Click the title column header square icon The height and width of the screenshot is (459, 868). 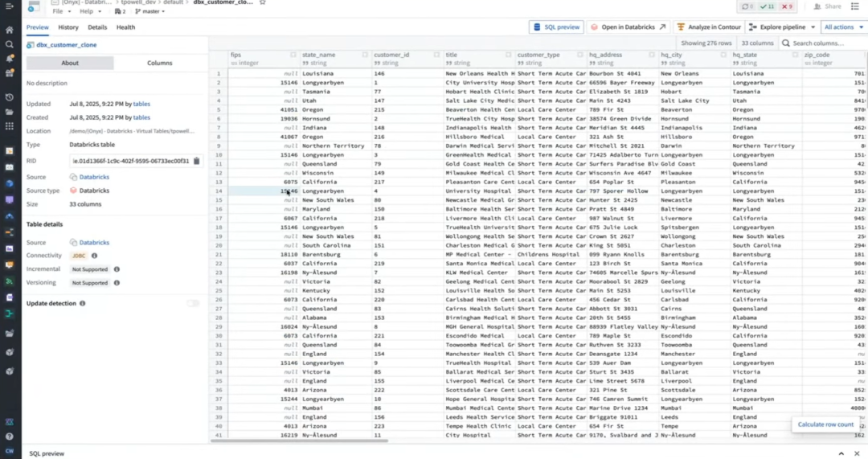[x=508, y=55]
